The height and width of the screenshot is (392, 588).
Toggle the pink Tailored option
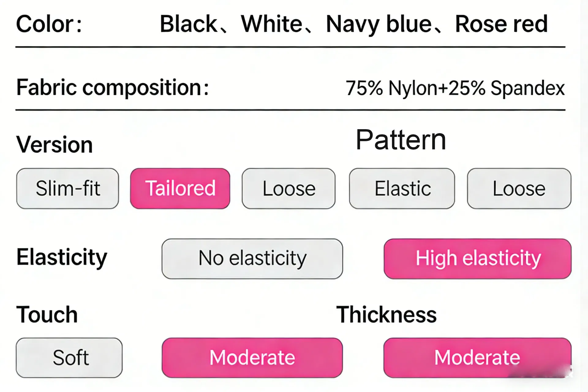click(180, 188)
